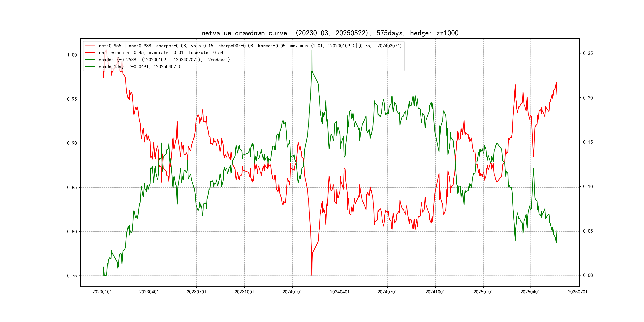
Task: Click the 20240701 x-axis date label
Action: (387, 292)
